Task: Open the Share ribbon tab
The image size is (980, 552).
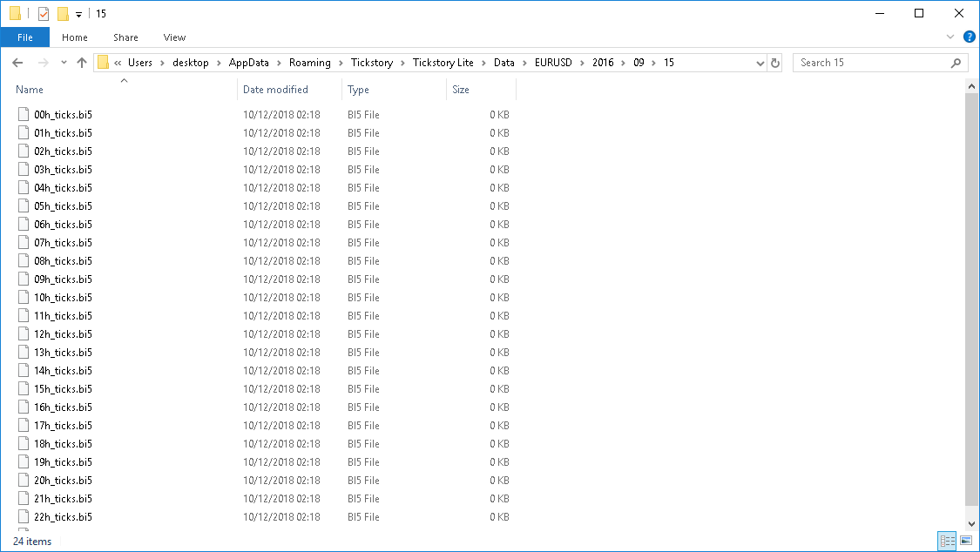Action: pos(125,37)
